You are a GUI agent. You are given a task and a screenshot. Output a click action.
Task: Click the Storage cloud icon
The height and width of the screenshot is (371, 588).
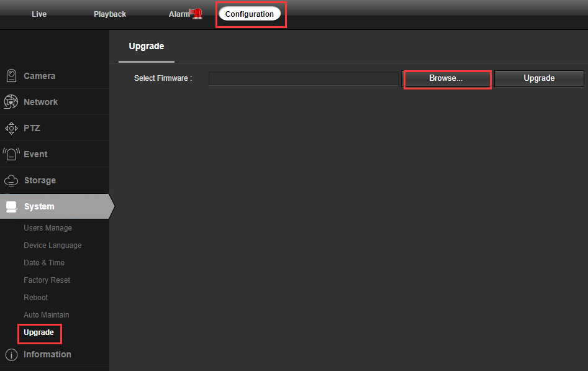pos(11,181)
